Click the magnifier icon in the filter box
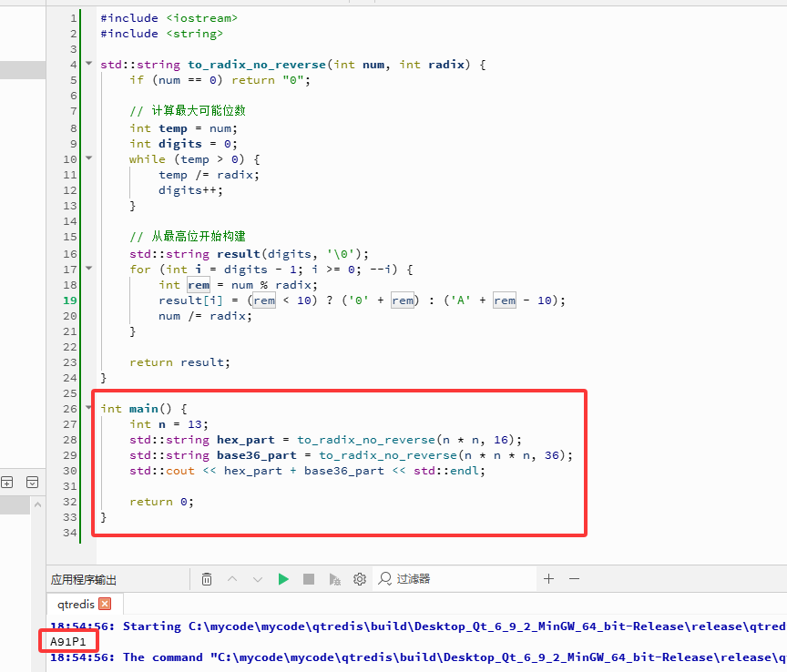Screen dimensions: 787x672 [x=385, y=578]
